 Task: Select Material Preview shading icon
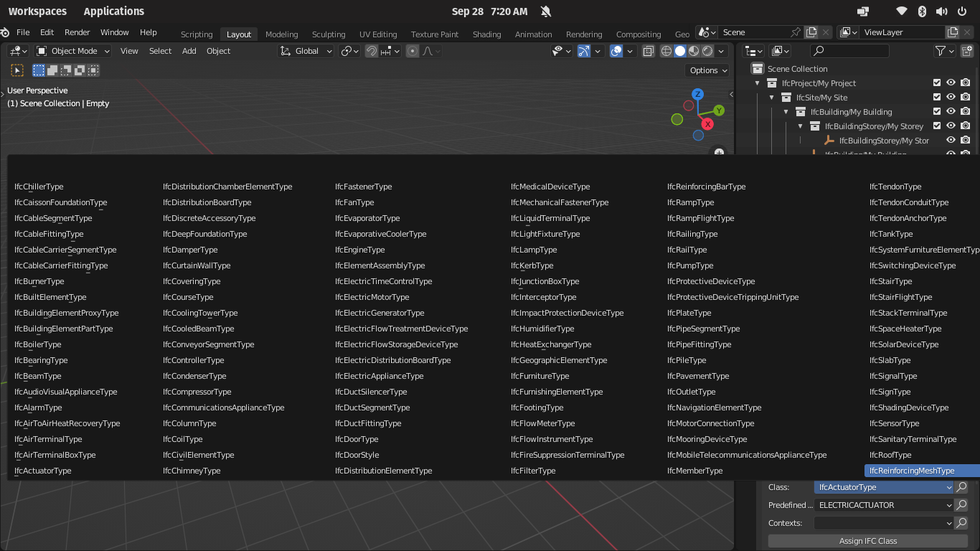coord(693,51)
